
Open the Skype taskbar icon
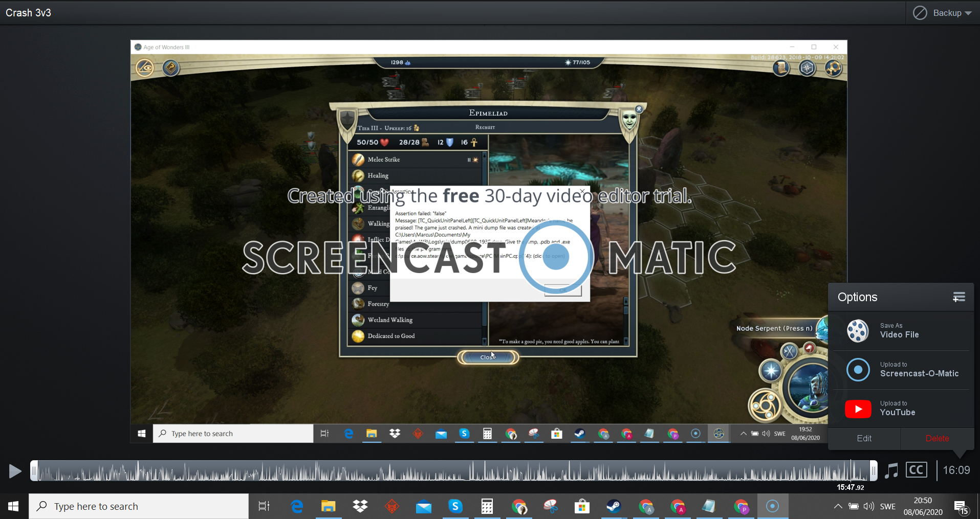coord(455,507)
